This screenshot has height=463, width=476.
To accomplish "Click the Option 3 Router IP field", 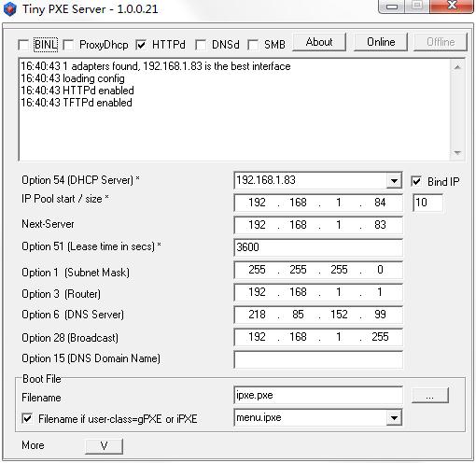I will point(318,292).
